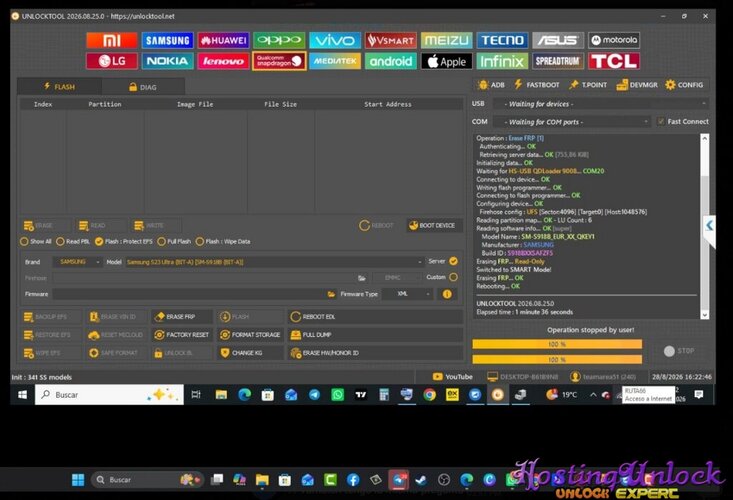Open the FASTBOOT menu
The image size is (733, 500).
click(537, 85)
